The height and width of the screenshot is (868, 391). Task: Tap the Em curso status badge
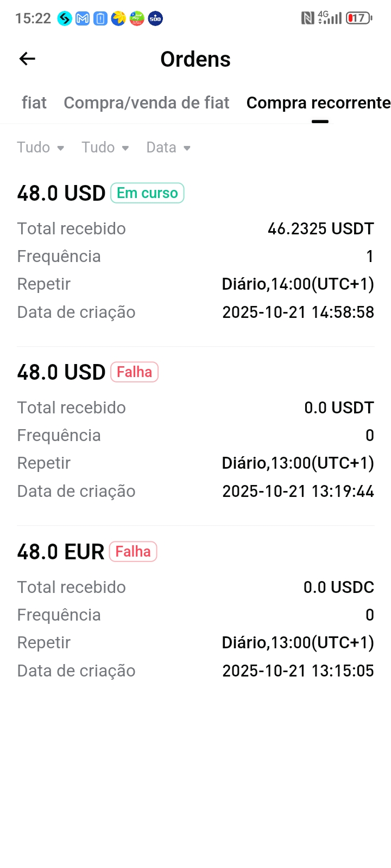tap(147, 193)
